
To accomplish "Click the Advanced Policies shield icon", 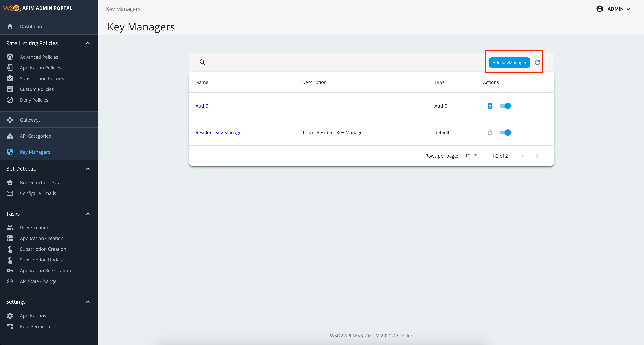I will (x=10, y=57).
